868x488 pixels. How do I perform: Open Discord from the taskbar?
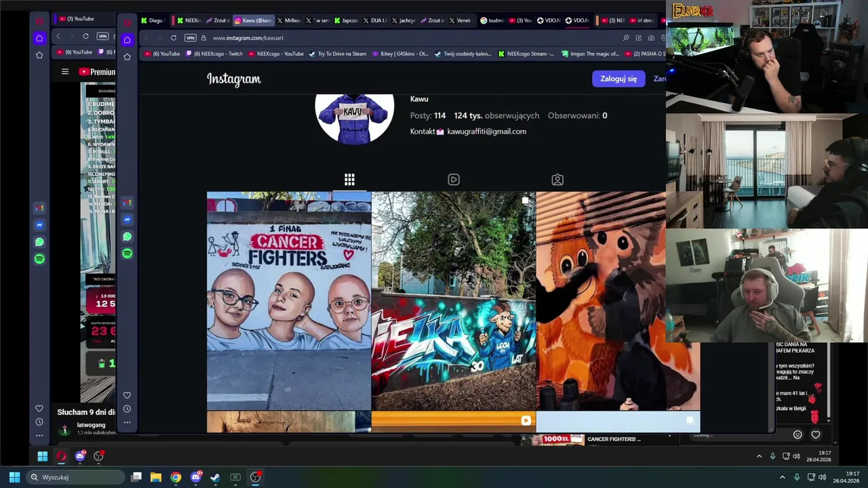(196, 477)
